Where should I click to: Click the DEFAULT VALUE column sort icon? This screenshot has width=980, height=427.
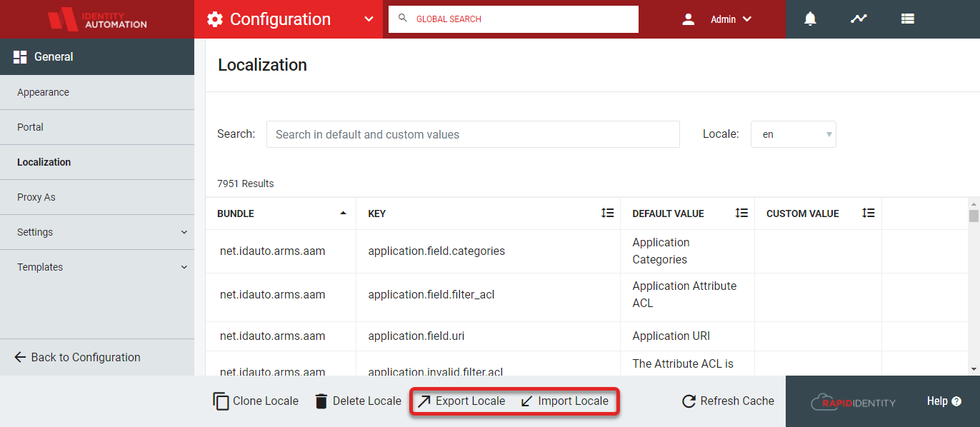pyautogui.click(x=741, y=213)
